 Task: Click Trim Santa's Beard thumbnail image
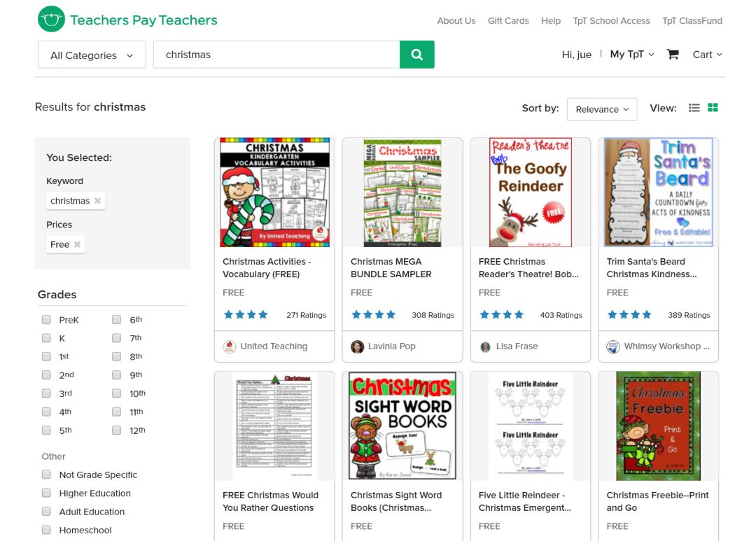coord(658,192)
